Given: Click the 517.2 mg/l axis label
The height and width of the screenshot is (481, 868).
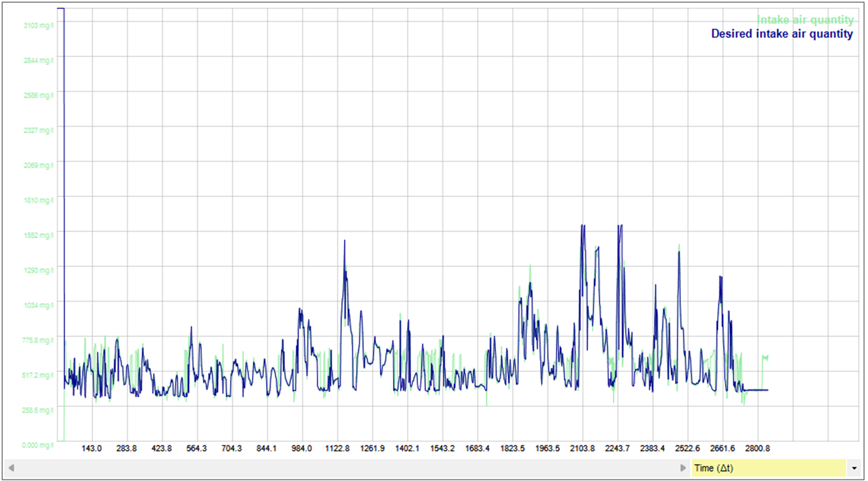Looking at the screenshot, I should (38, 375).
